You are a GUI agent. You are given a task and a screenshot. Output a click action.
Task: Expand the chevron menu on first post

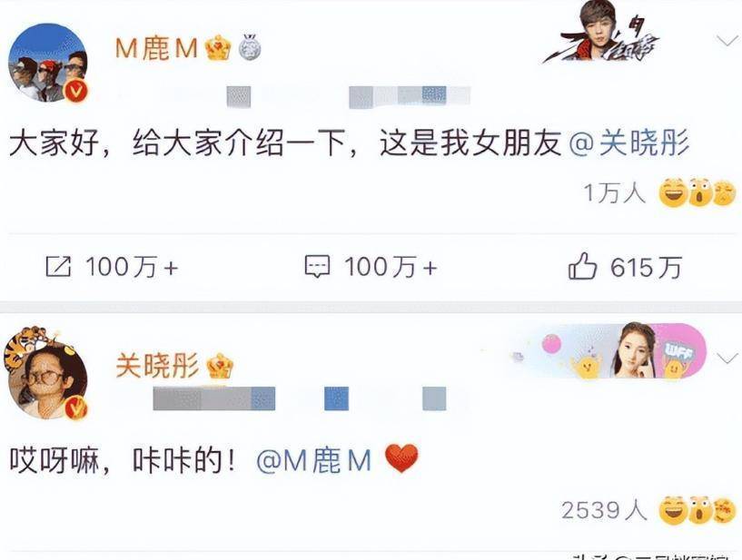[727, 42]
